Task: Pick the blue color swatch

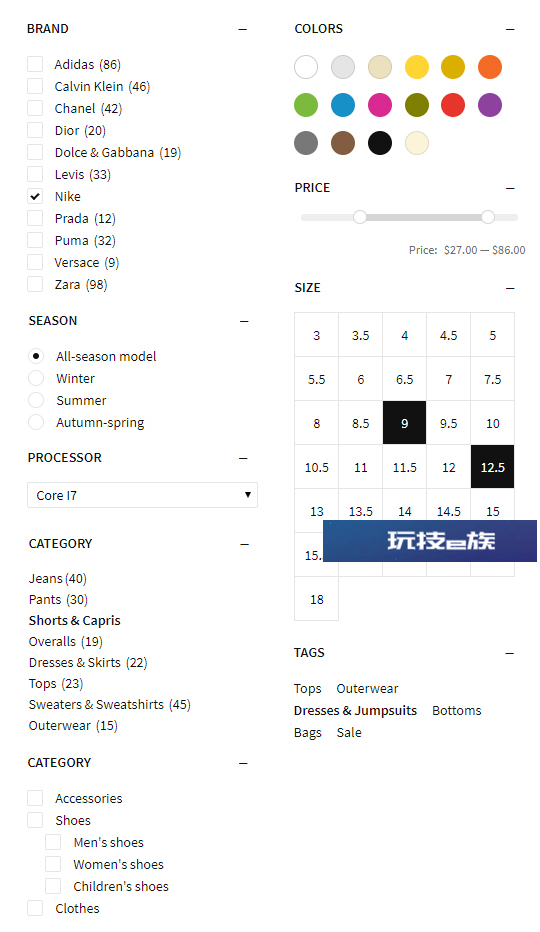Action: pos(343,105)
